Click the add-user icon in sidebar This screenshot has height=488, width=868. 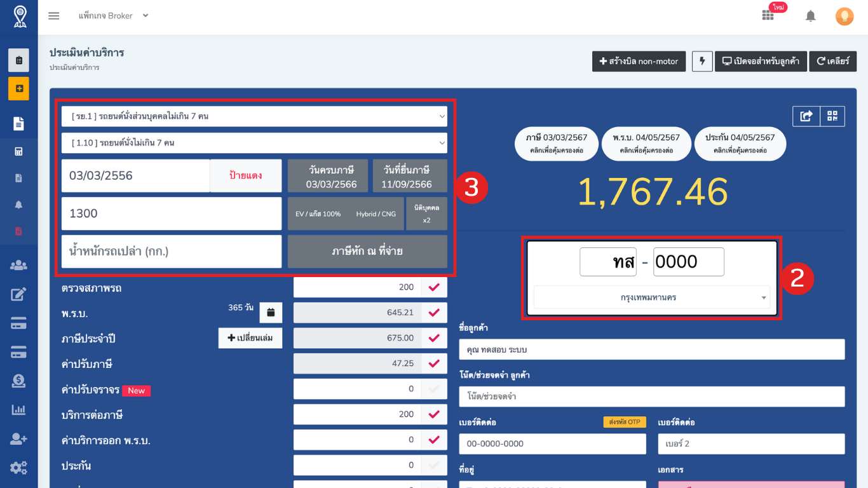pyautogui.click(x=18, y=439)
